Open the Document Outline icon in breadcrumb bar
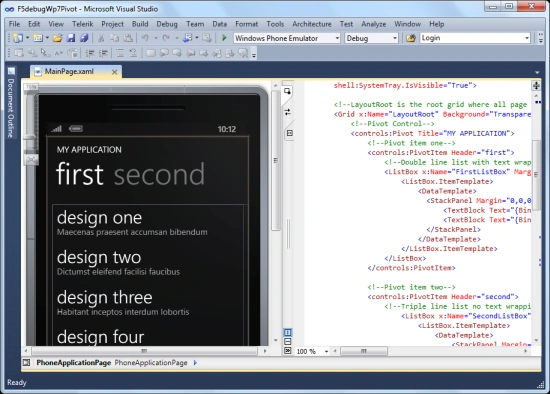Image resolution: width=550 pixels, height=394 pixels. coord(27,362)
